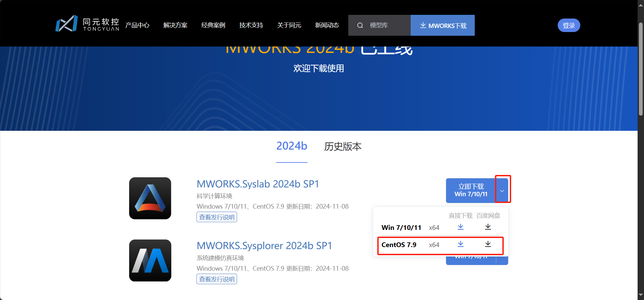The height and width of the screenshot is (300, 644).
Task: Click the Tongyuan logo in the header
Action: coord(87,24)
